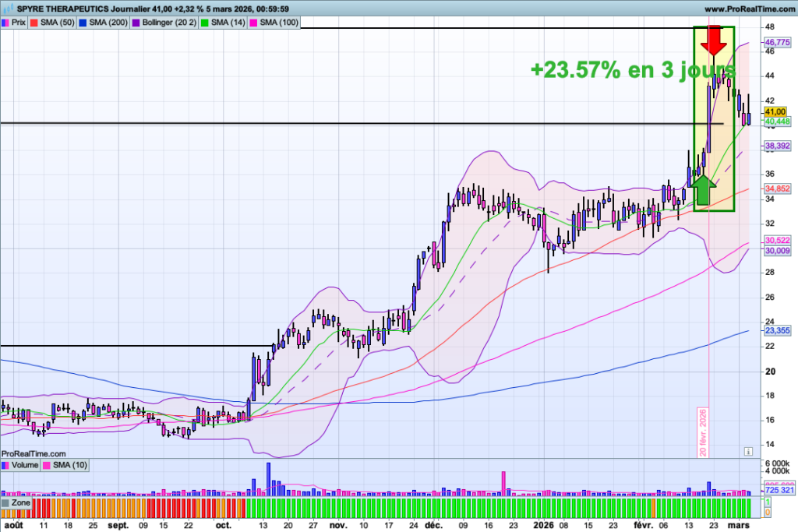Click the SMA (10) volume indicator label

pyautogui.click(x=70, y=466)
